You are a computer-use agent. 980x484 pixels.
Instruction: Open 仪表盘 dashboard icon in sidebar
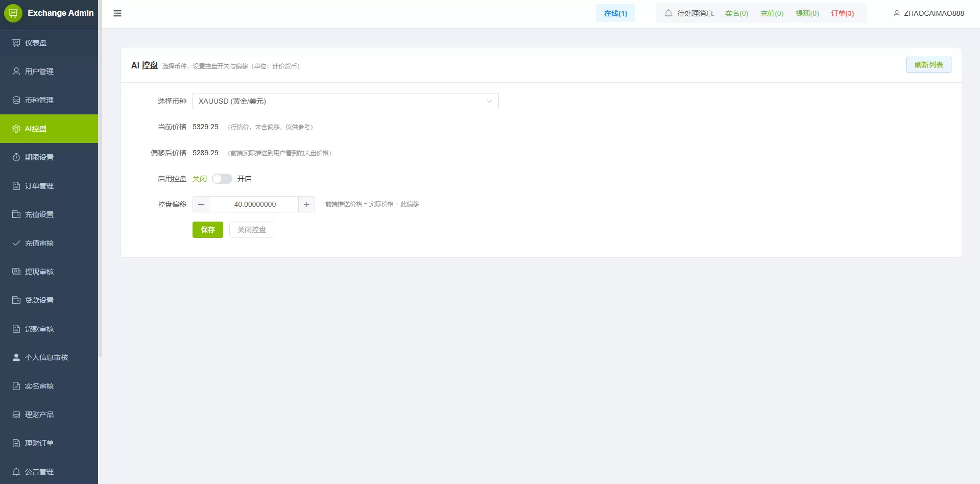[x=16, y=43]
